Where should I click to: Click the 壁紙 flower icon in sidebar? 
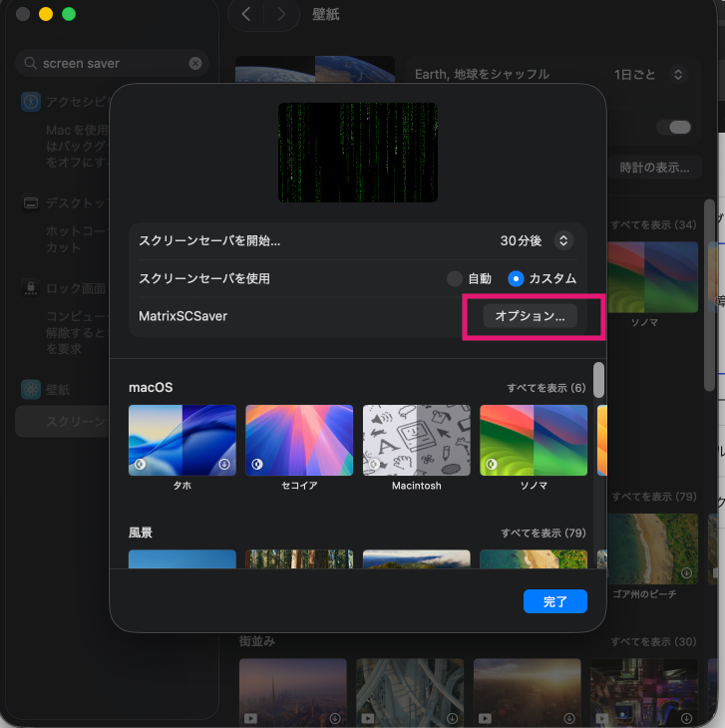coord(31,389)
